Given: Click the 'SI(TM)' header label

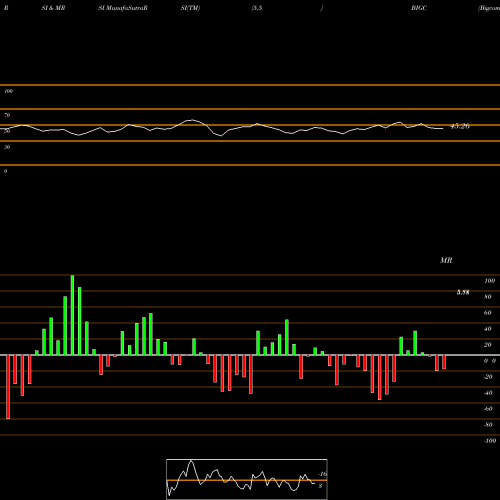Looking at the screenshot, I should click(190, 8).
